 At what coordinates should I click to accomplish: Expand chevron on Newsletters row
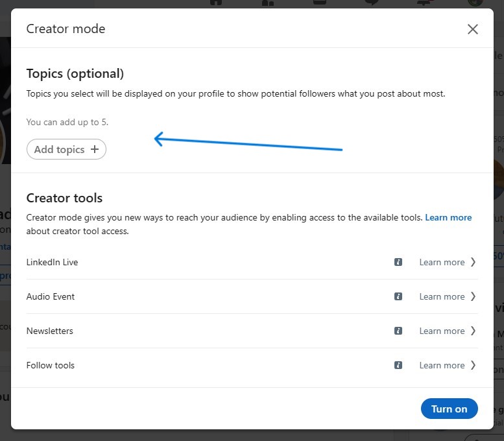pyautogui.click(x=473, y=331)
